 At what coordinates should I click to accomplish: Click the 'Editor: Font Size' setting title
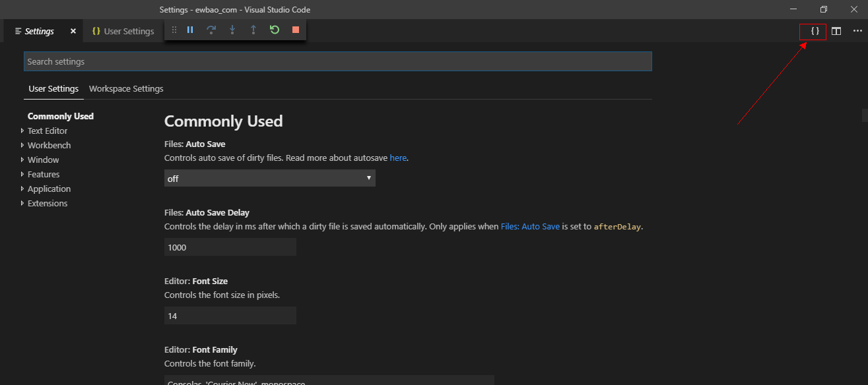(196, 281)
